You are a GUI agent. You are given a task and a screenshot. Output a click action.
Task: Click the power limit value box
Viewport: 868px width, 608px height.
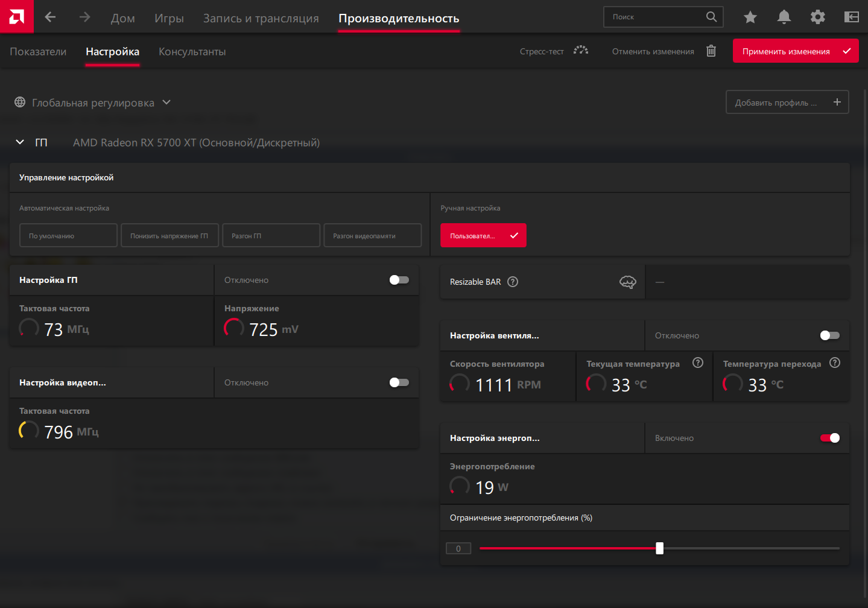pos(458,548)
